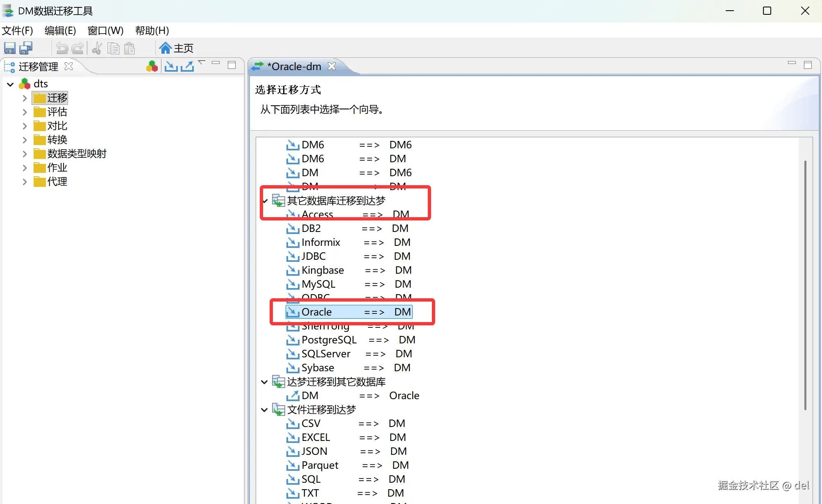Maximize the Oracle-dm editor panel

[x=808, y=65]
